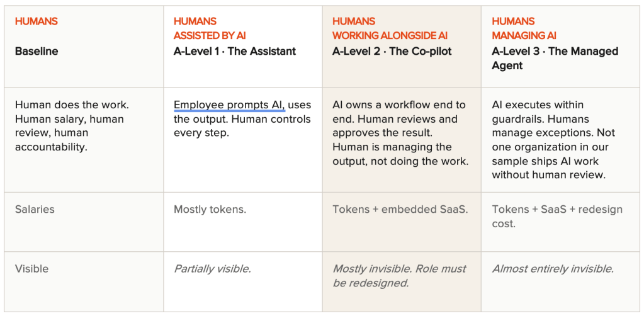Click the underlined 'Employee prompts AI,' link
The width and height of the screenshot is (644, 316).
click(x=229, y=104)
